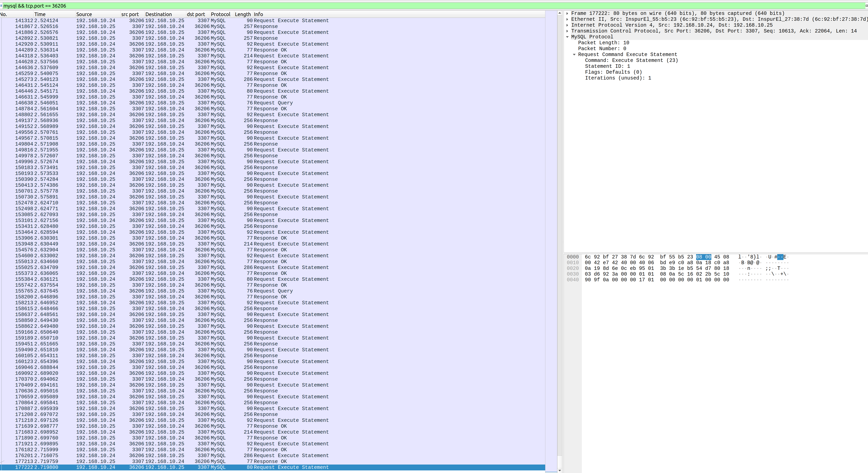The image size is (868, 473).
Task: Click the src port column header
Action: click(130, 14)
